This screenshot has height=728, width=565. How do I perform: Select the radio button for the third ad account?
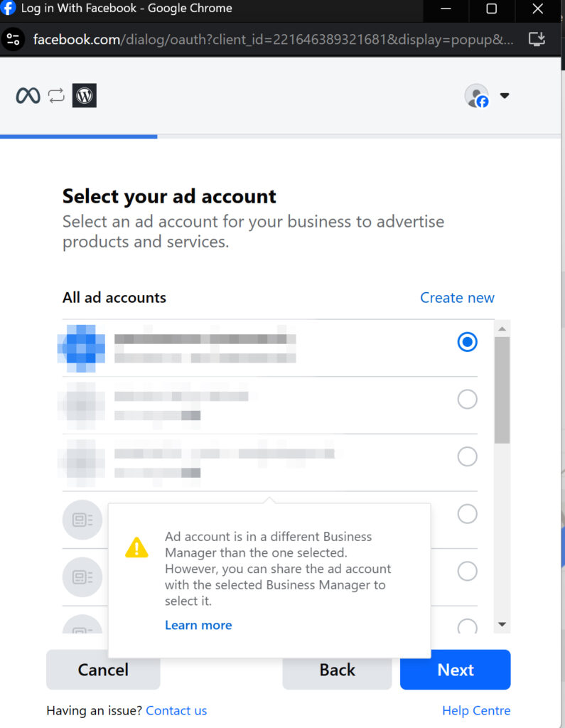[x=467, y=456]
